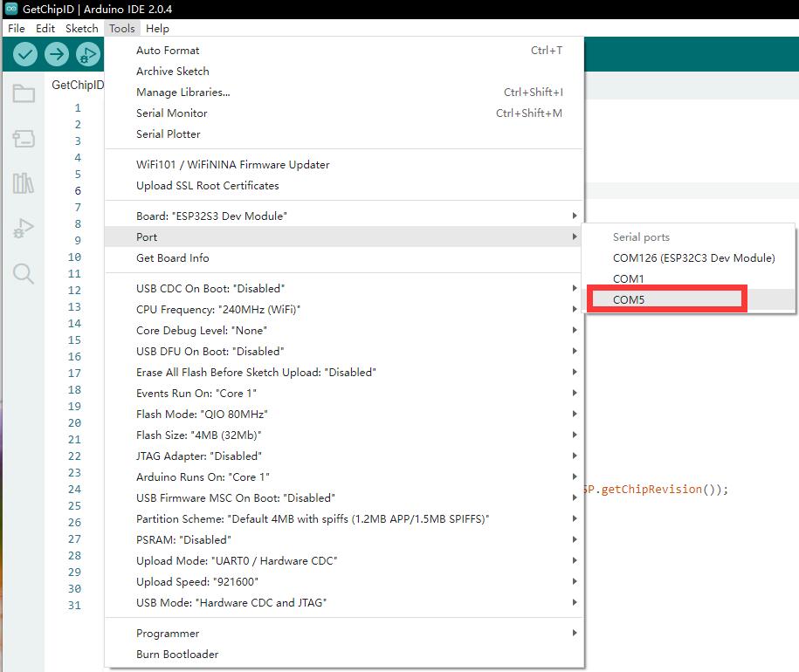Choose Get Board Info
This screenshot has height=672, width=799.
point(172,257)
